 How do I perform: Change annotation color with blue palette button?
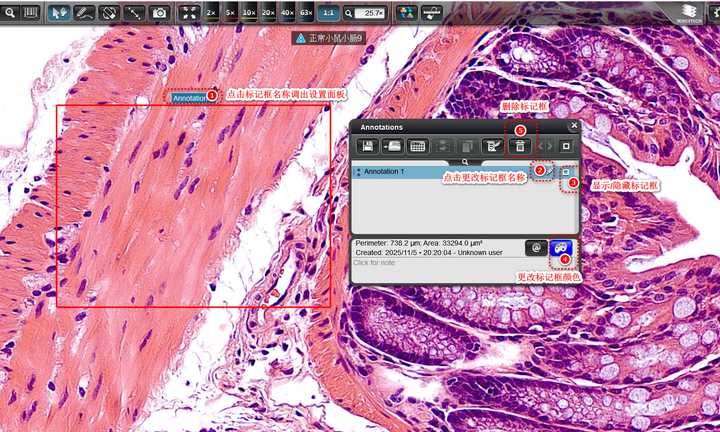561,248
